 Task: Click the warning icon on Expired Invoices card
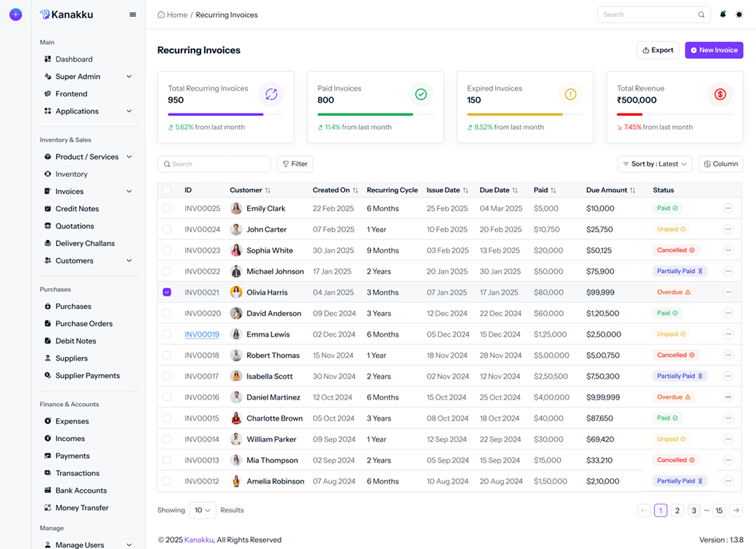[x=570, y=93]
